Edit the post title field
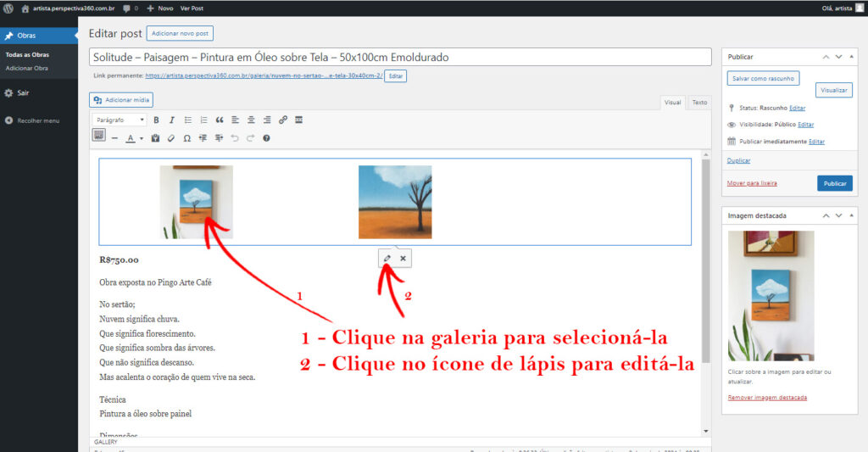The width and height of the screenshot is (868, 452). 400,57
